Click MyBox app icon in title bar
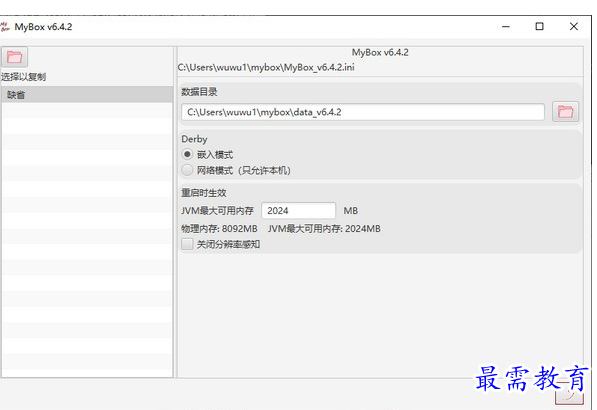This screenshot has height=410, width=597. (x=5, y=27)
